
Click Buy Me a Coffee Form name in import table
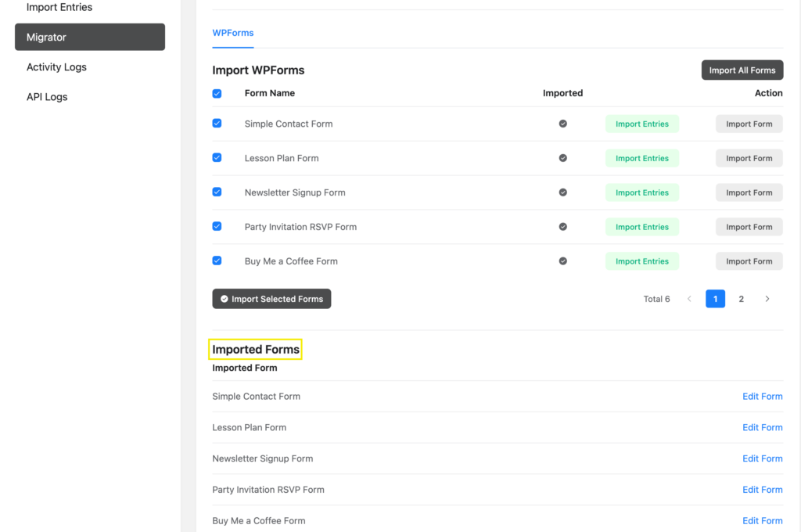291,261
